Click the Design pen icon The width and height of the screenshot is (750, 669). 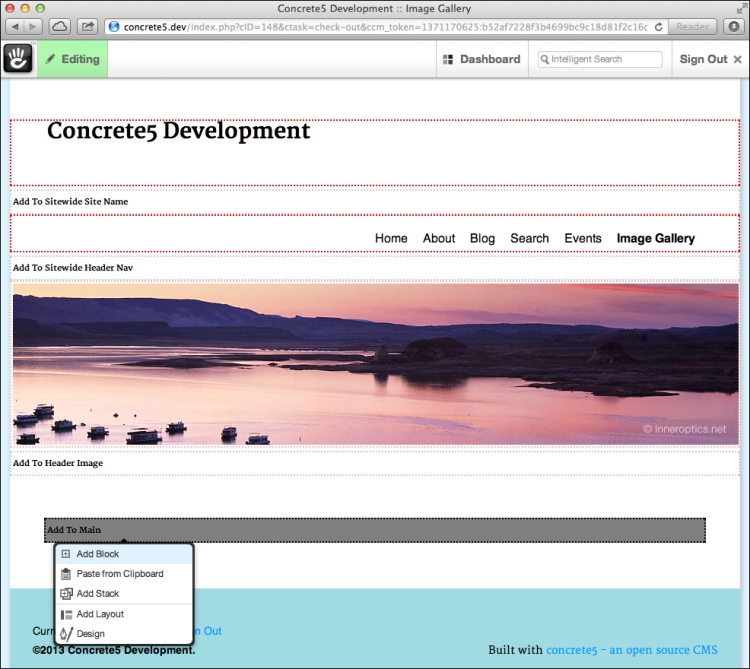click(x=66, y=635)
